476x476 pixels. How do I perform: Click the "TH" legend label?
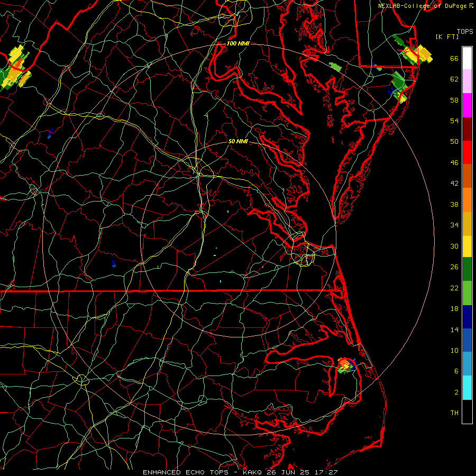(454, 413)
